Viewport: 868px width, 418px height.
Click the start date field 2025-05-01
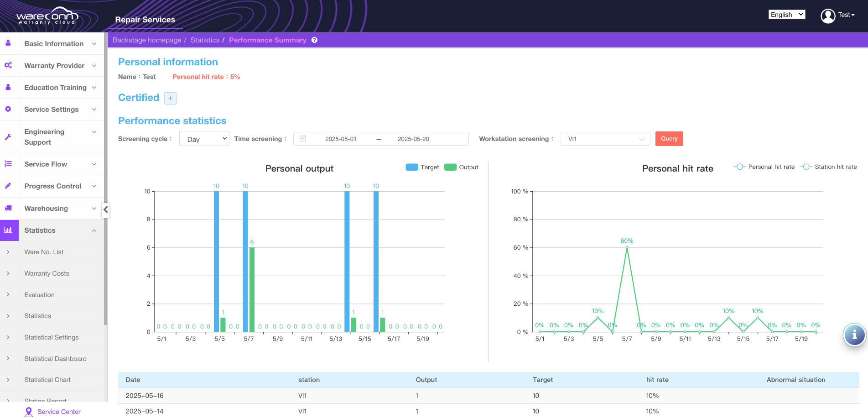(x=340, y=139)
